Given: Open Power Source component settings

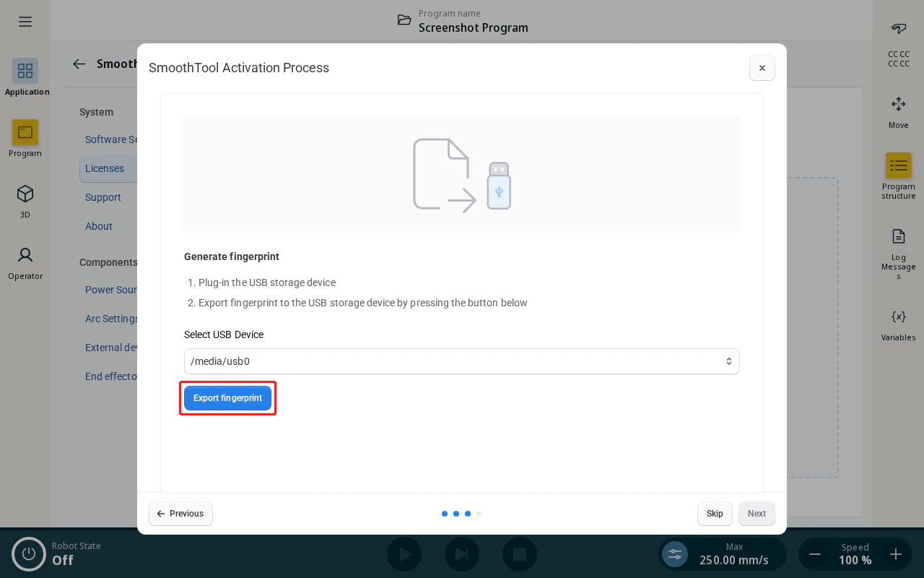Looking at the screenshot, I should tap(111, 290).
